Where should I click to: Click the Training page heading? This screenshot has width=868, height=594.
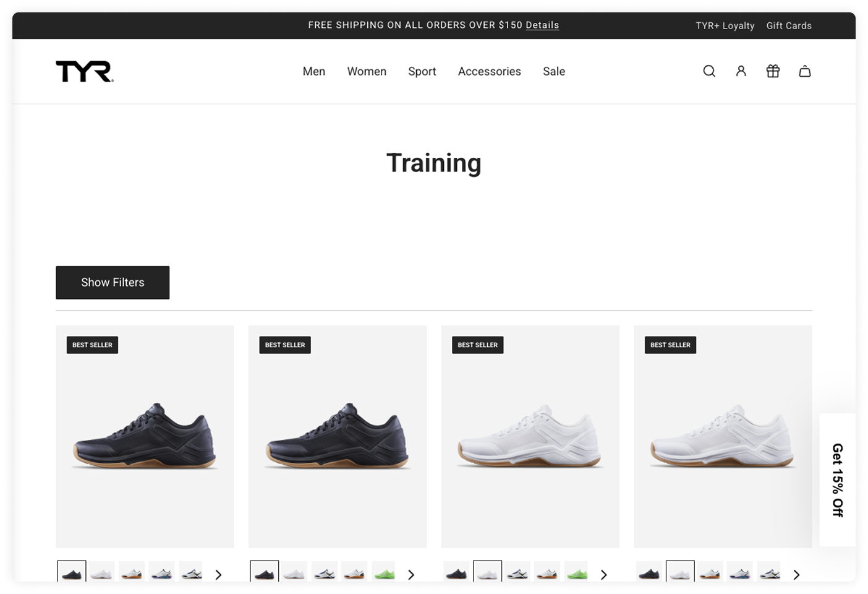click(434, 163)
